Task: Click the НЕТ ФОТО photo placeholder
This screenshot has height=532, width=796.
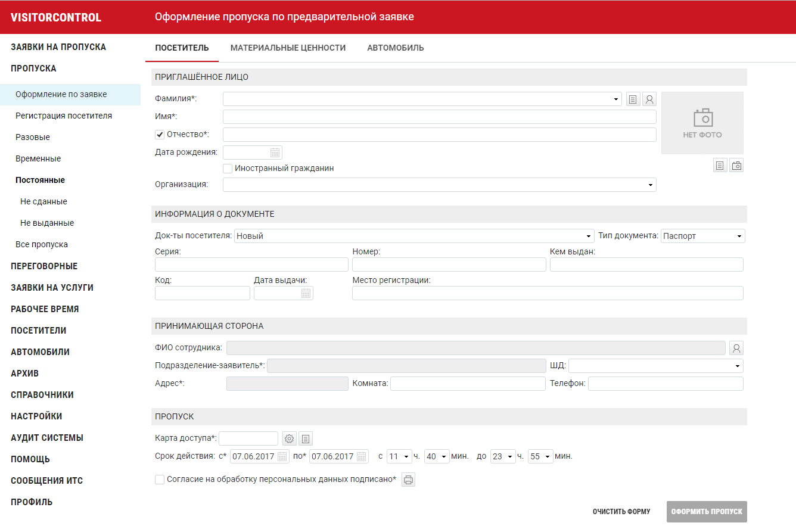Action: point(702,123)
